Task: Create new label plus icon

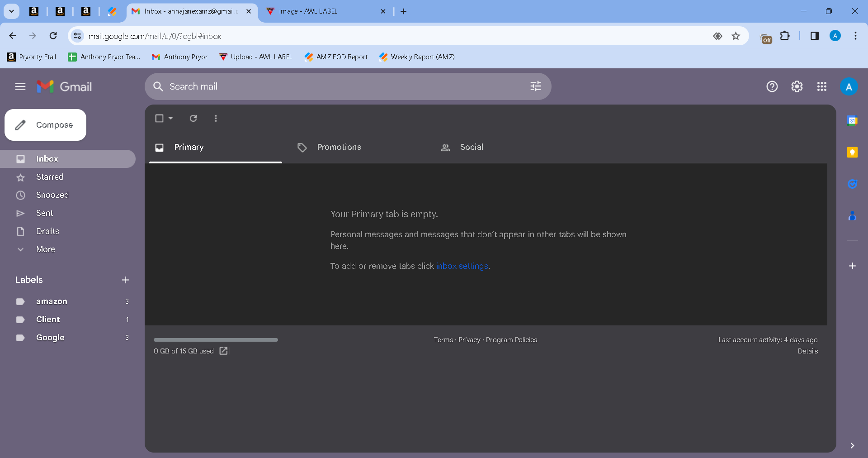Action: point(125,280)
